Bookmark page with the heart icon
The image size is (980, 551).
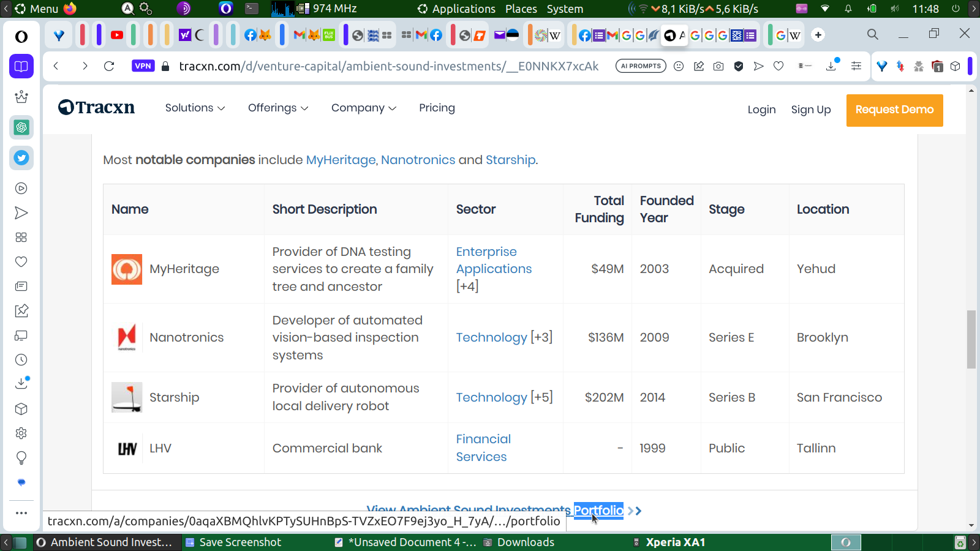[778, 66]
